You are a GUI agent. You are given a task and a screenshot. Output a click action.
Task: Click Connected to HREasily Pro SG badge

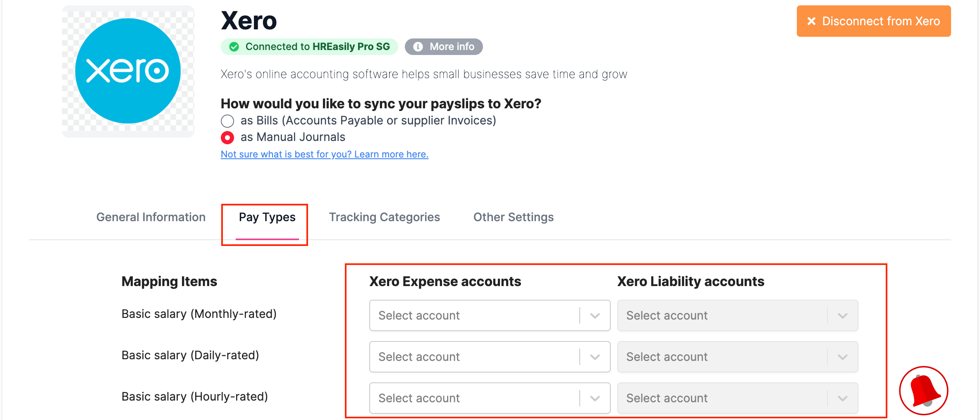click(x=309, y=47)
